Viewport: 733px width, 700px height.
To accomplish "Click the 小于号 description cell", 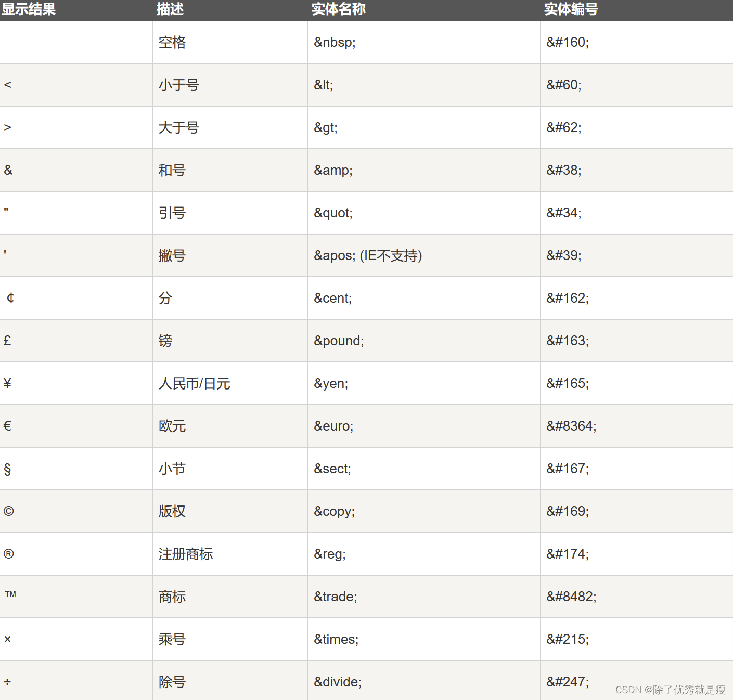I will click(x=179, y=85).
